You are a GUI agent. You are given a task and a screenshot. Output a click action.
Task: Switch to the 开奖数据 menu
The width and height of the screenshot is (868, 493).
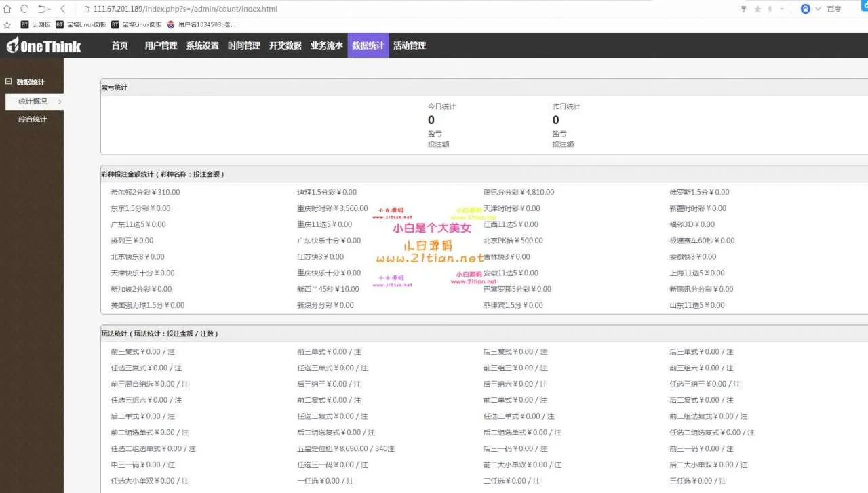click(x=285, y=45)
